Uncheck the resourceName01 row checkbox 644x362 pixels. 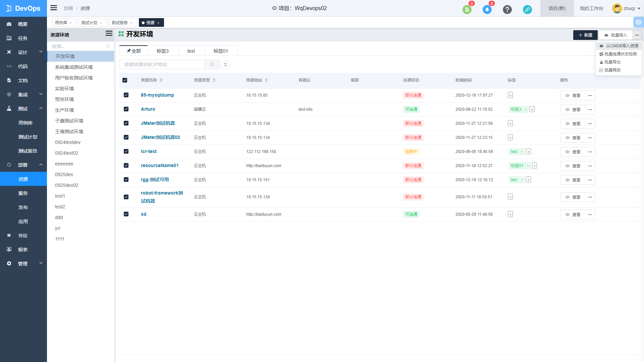126,165
